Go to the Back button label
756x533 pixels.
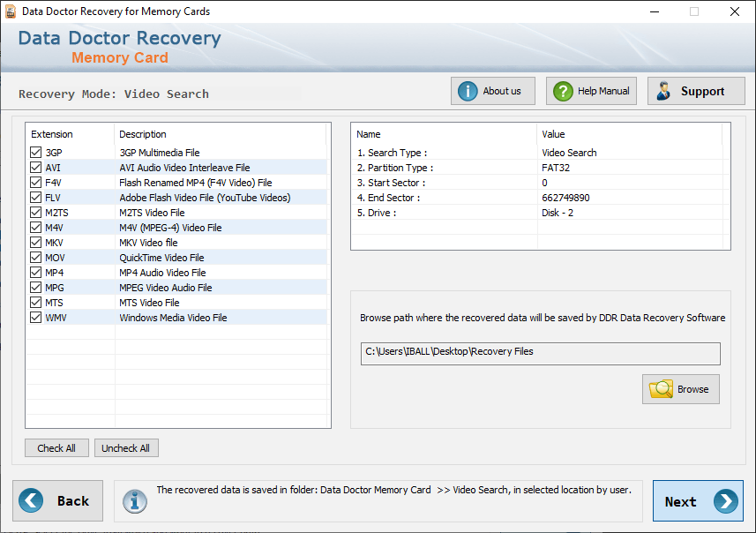tap(73, 501)
